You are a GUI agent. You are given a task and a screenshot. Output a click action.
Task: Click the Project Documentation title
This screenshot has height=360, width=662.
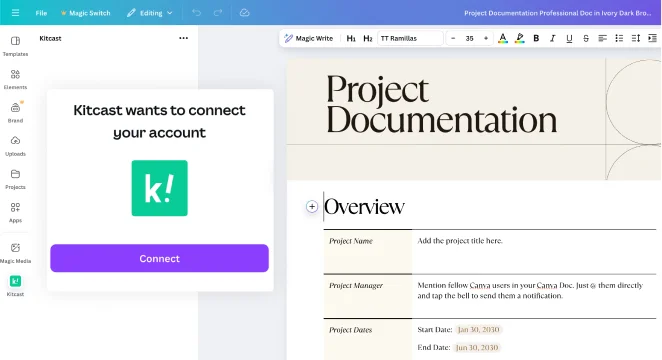pos(441,104)
